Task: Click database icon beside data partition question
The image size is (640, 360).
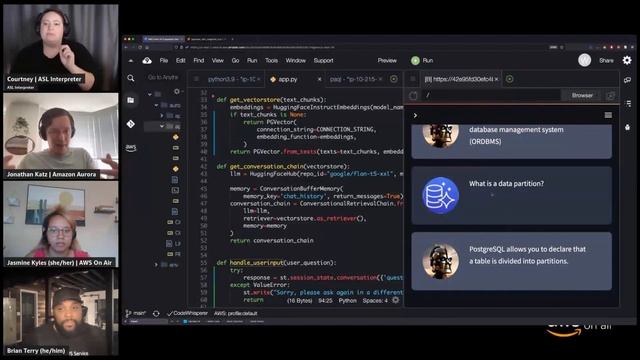Action: coord(440,195)
